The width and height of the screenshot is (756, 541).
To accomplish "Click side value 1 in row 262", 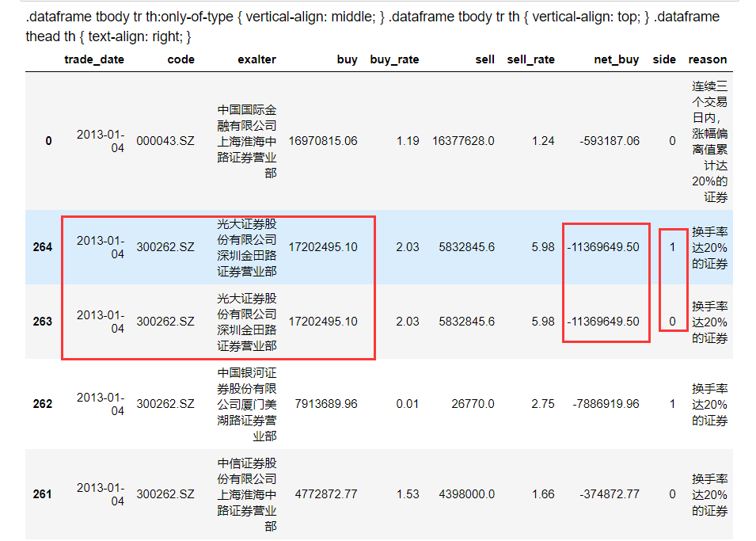I will [672, 404].
